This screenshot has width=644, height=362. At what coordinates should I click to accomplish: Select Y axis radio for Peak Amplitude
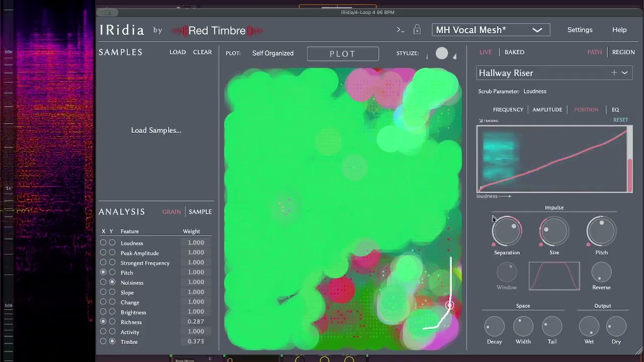click(x=112, y=253)
